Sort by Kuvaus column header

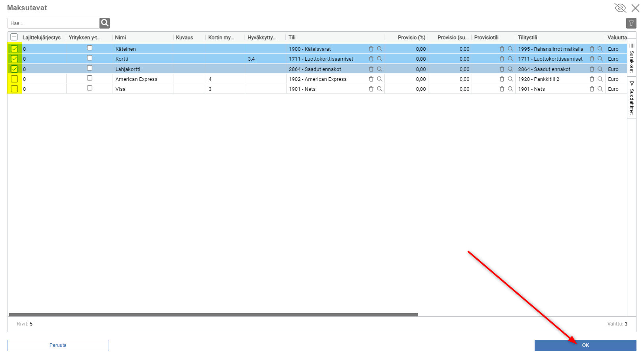(184, 37)
